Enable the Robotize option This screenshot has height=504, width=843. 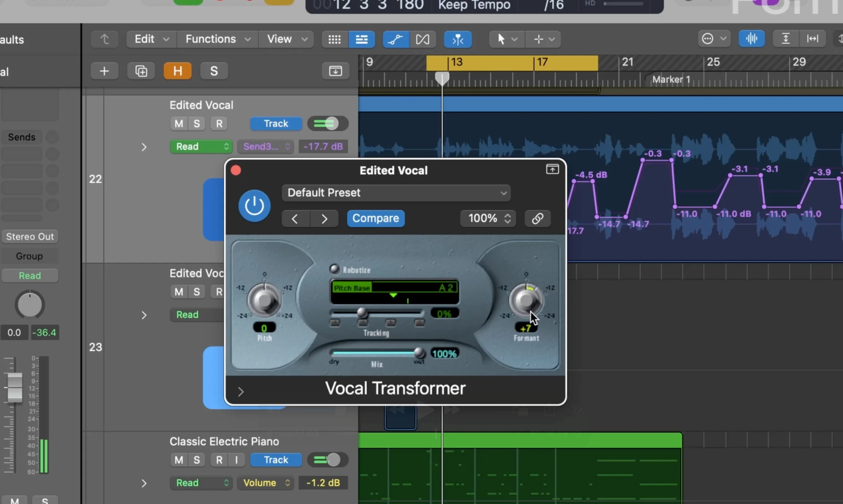click(334, 269)
